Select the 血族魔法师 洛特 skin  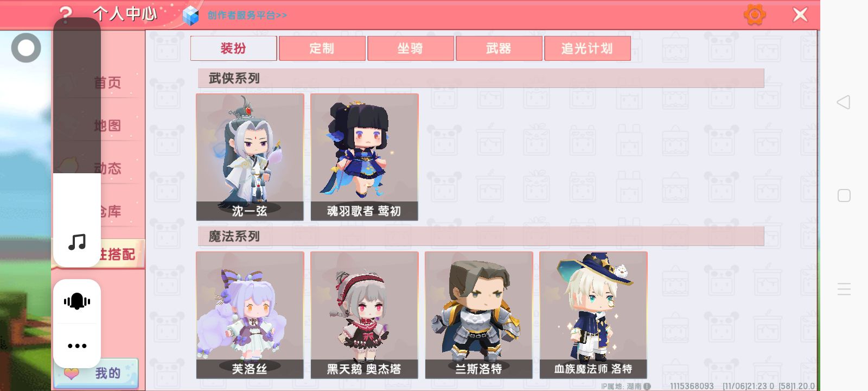(593, 315)
